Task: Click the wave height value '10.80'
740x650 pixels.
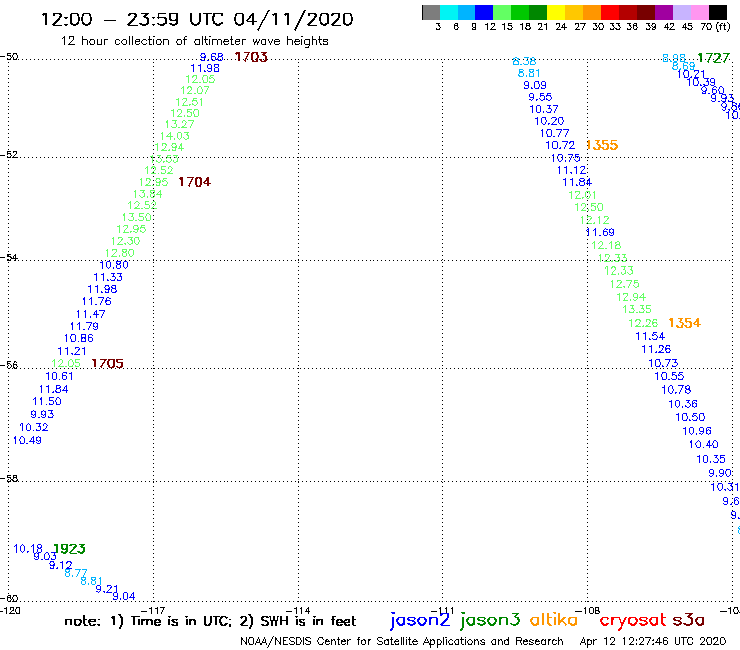Action: click(x=114, y=265)
